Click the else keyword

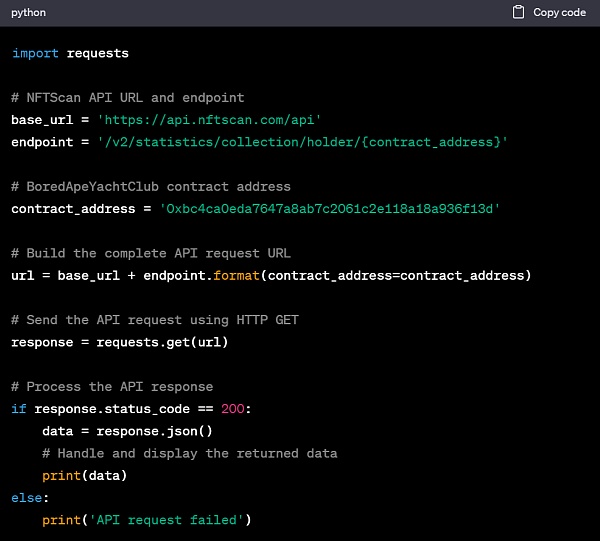(29, 497)
